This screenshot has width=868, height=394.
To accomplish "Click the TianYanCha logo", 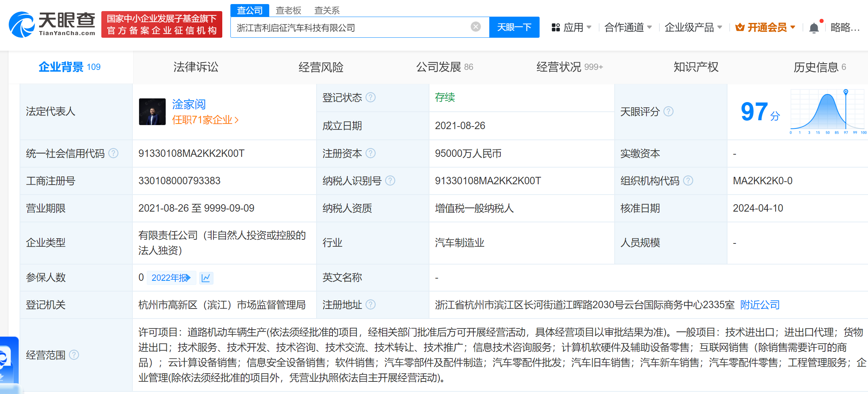I will (x=52, y=24).
